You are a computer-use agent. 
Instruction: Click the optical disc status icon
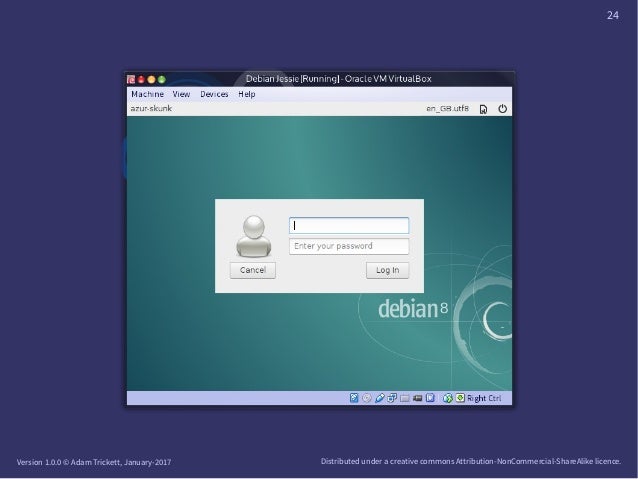point(367,398)
